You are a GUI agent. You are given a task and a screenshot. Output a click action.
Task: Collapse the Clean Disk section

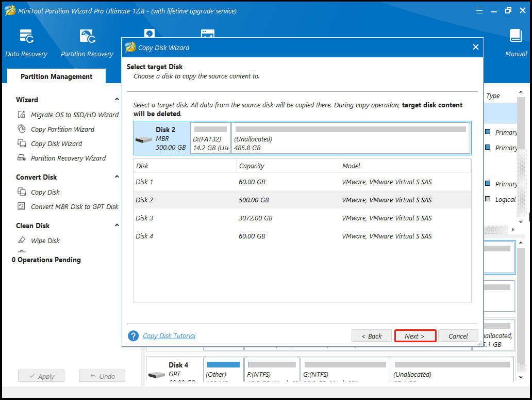pos(117,225)
